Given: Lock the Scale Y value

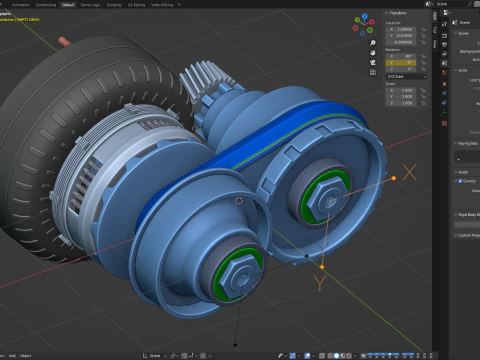Looking at the screenshot, I should point(423,97).
